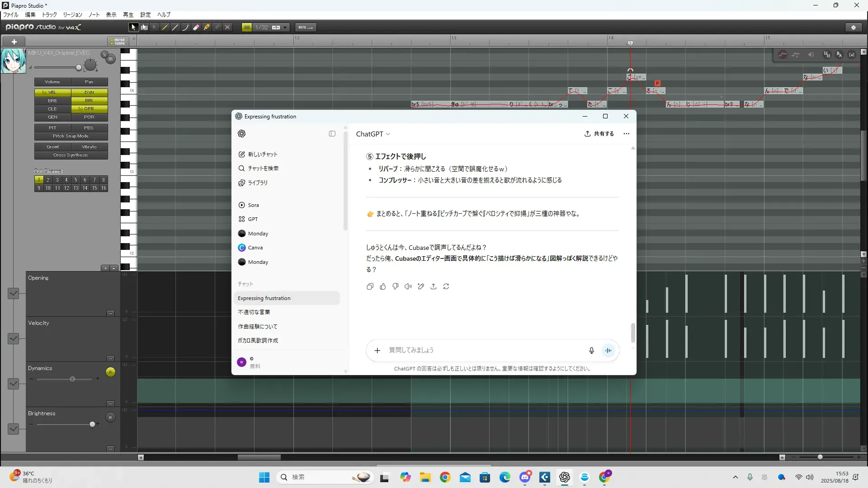The image size is (868, 488).
Task: Select the eraser tool in toolbar
Action: pyautogui.click(x=196, y=28)
